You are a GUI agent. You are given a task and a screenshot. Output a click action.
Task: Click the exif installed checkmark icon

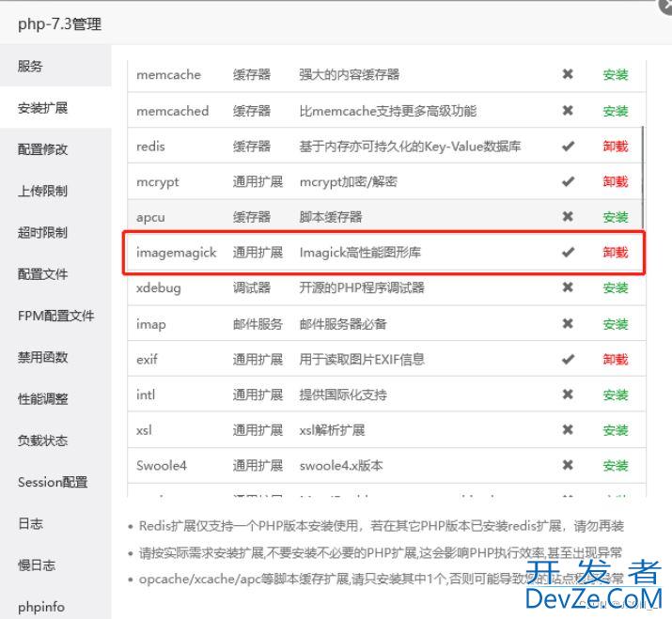pyautogui.click(x=568, y=360)
